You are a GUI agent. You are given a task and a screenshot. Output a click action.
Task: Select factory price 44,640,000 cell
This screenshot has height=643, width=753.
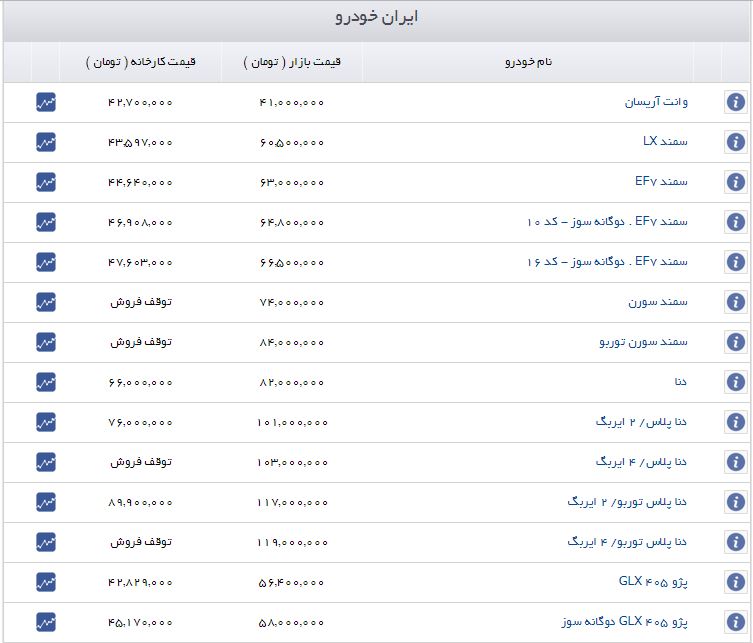pos(140,182)
